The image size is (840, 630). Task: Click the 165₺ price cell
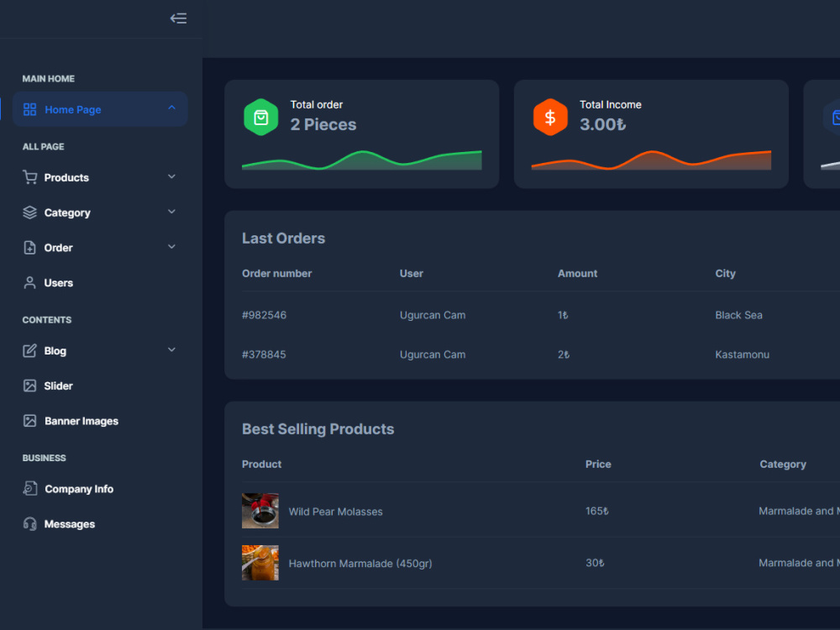tap(596, 511)
